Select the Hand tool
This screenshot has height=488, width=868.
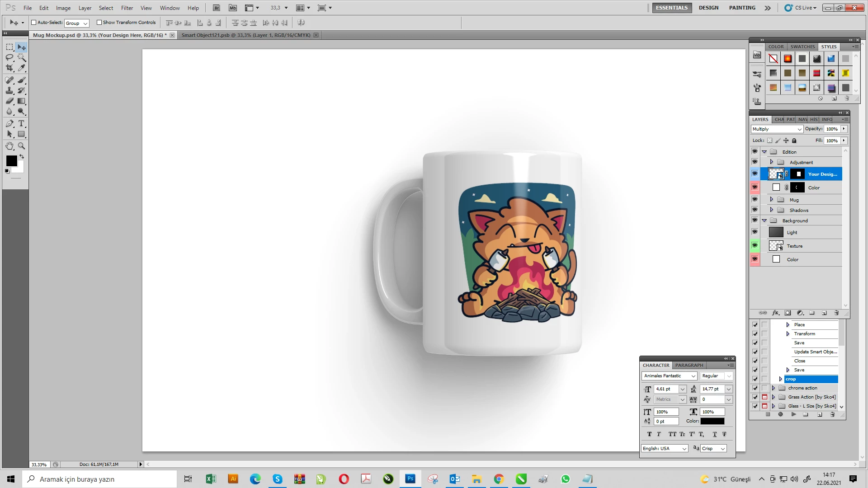click(9, 146)
